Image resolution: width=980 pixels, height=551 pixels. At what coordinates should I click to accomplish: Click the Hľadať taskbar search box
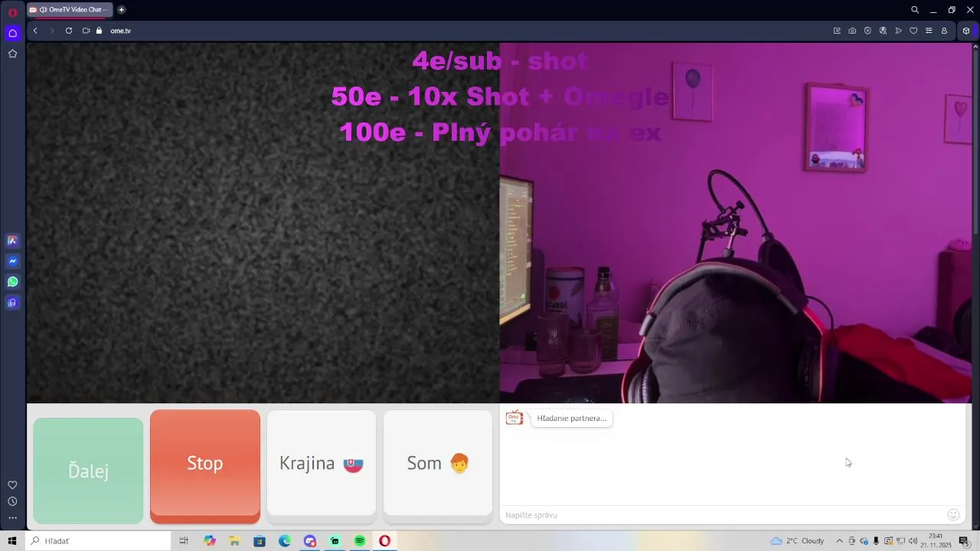(x=98, y=541)
